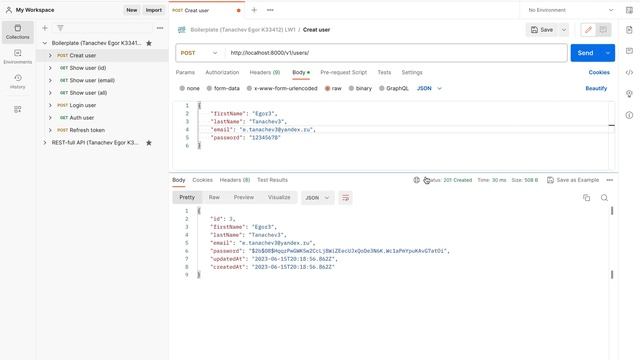Show the Raw response view
This screenshot has width=640, height=360.
214,197
